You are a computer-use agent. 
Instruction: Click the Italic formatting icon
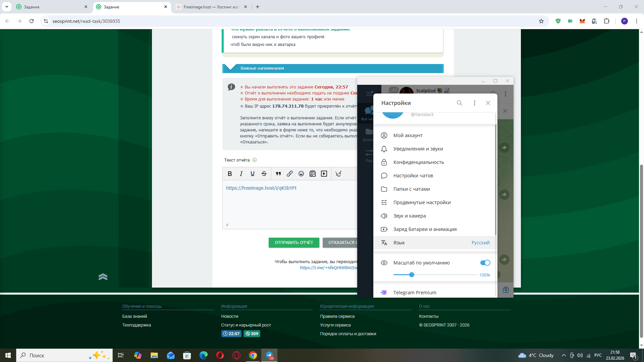coord(241,174)
